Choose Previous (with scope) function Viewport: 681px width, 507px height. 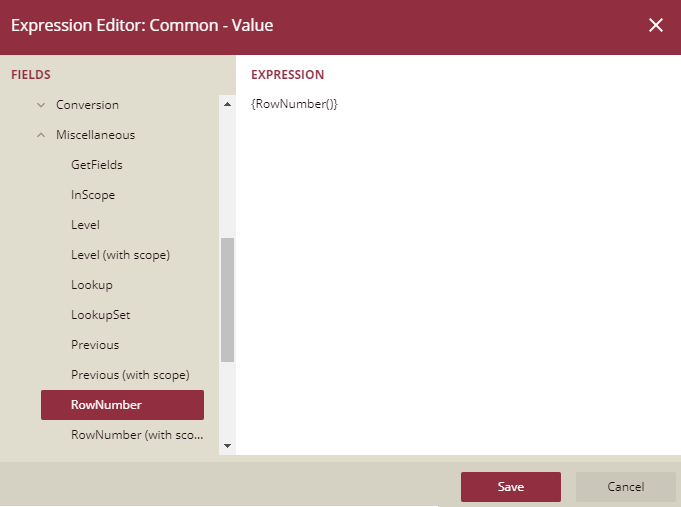(x=130, y=375)
